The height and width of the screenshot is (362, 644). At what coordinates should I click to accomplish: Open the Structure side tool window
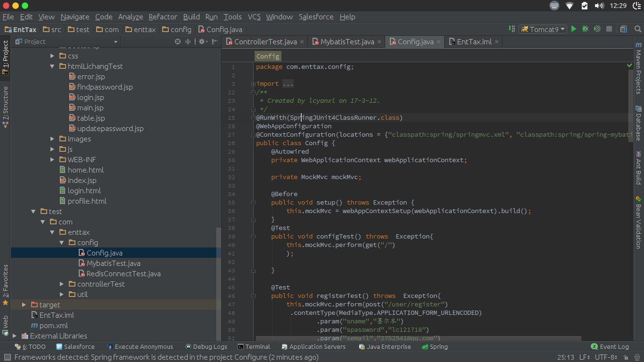[5, 107]
